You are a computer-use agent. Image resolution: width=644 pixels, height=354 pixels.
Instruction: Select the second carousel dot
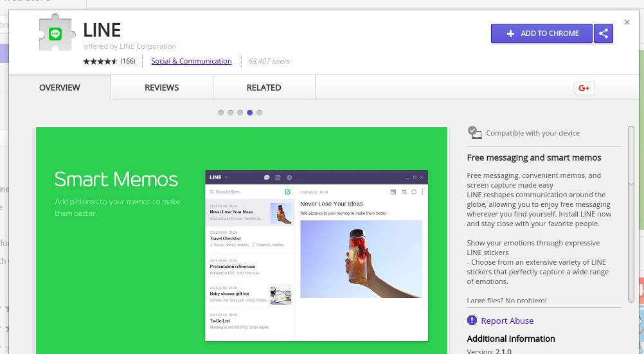tap(230, 112)
